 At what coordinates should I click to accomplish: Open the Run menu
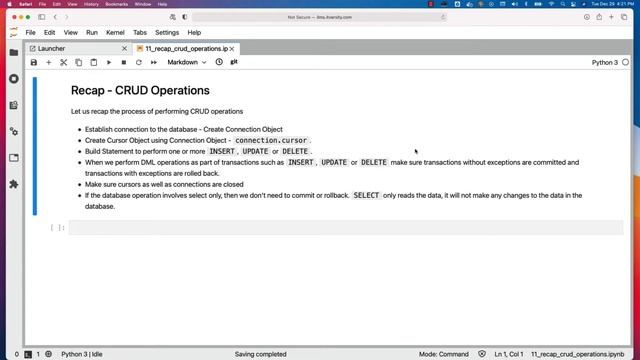92,33
